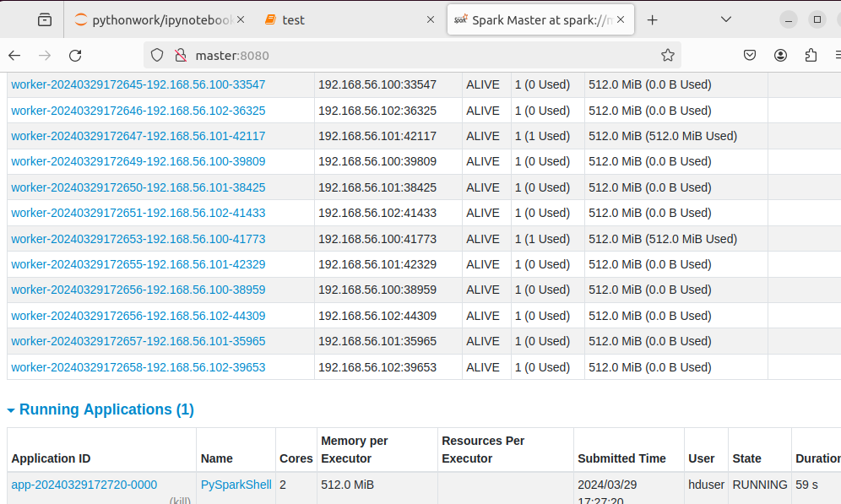Save page to Pocket

point(750,55)
